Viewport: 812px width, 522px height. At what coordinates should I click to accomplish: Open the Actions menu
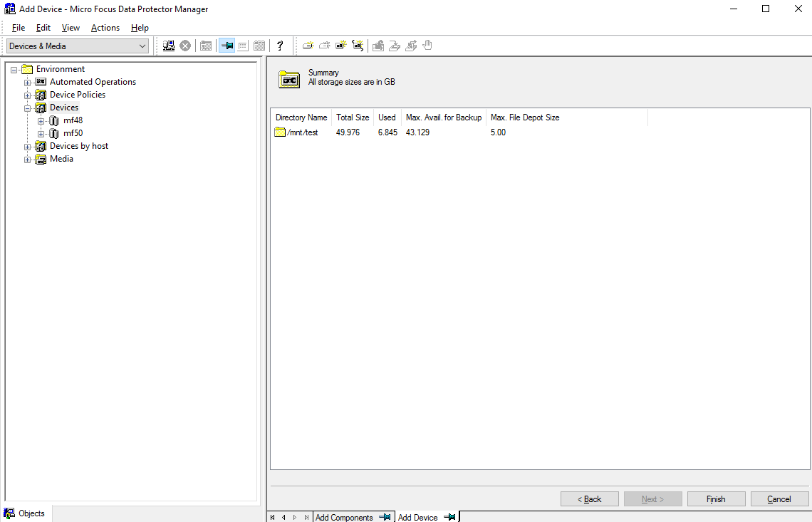pyautogui.click(x=105, y=28)
